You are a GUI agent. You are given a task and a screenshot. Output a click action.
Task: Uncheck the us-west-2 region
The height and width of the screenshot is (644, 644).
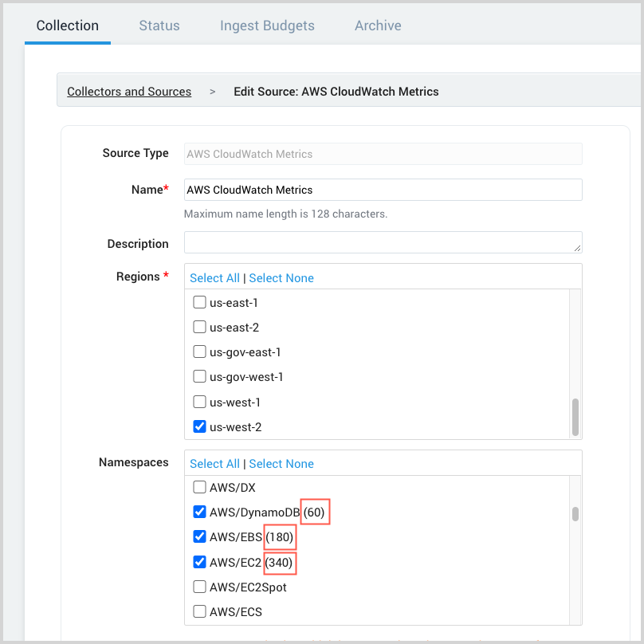[199, 426]
